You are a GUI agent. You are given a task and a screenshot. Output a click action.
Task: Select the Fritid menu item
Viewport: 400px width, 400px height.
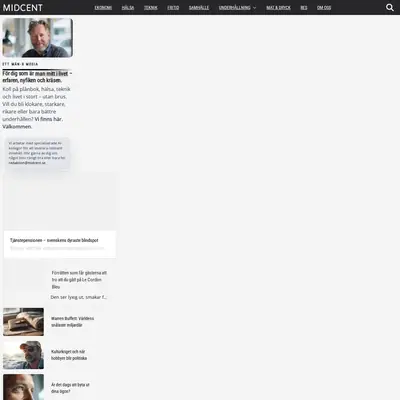click(x=173, y=8)
